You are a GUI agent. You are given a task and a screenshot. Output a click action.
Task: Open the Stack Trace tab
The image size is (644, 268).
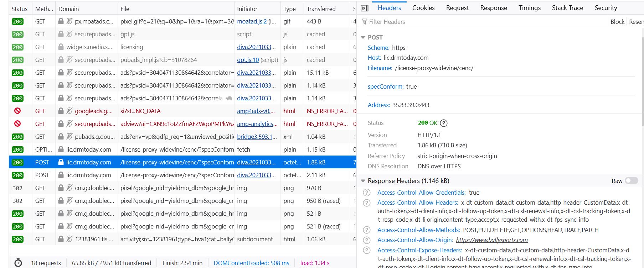click(x=567, y=8)
